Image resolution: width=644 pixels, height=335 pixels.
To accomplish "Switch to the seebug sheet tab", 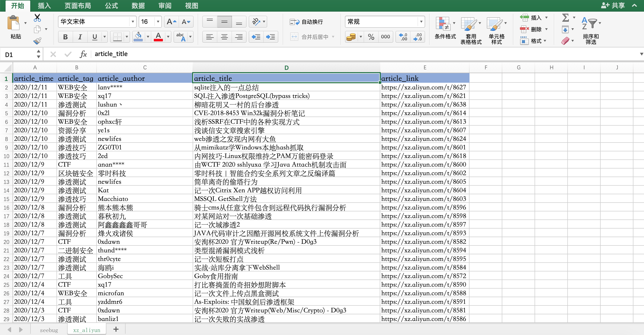I will [x=49, y=330].
